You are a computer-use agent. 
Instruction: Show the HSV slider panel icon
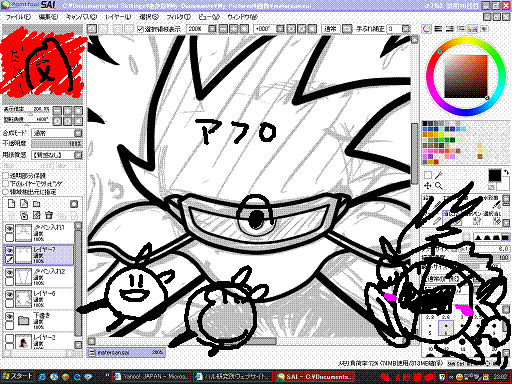(x=450, y=29)
